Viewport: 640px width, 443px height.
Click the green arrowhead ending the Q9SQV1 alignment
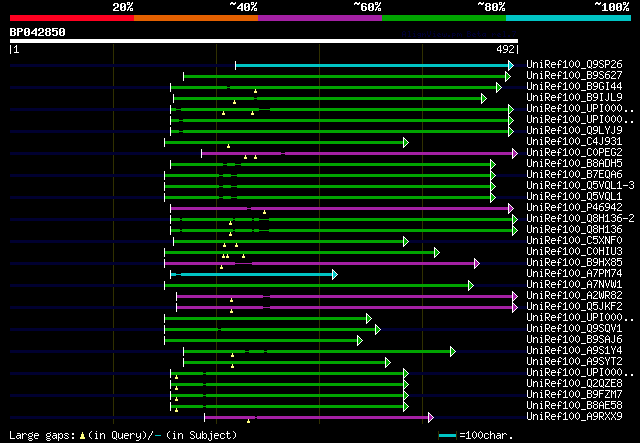click(x=378, y=329)
